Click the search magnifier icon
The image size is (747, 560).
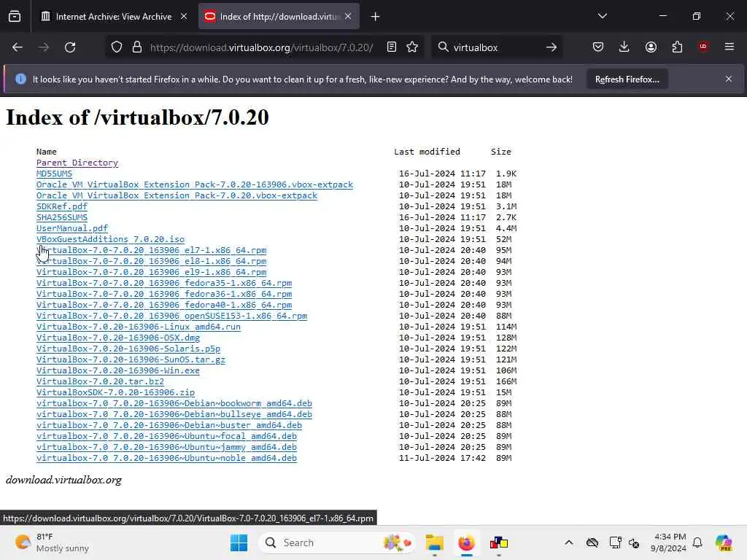click(x=443, y=47)
